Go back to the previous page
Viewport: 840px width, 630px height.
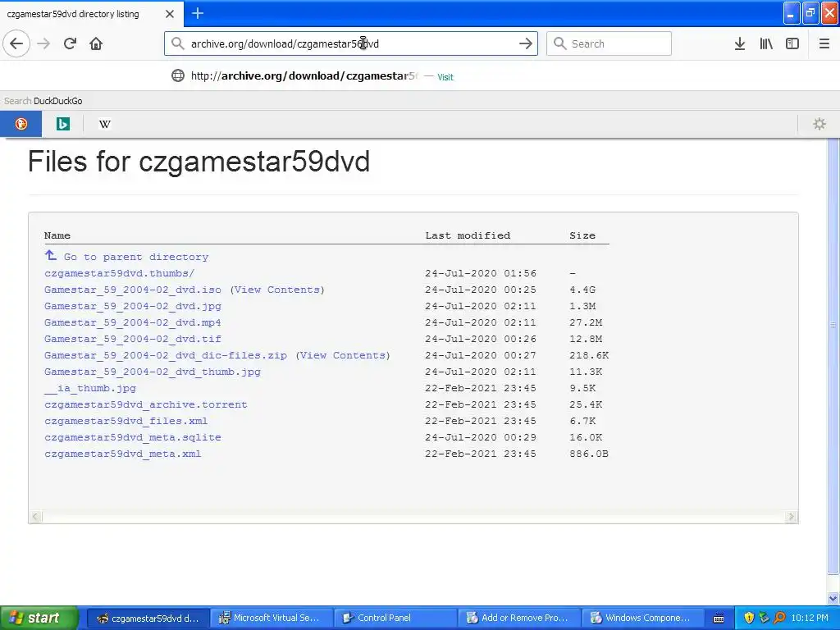(16, 43)
